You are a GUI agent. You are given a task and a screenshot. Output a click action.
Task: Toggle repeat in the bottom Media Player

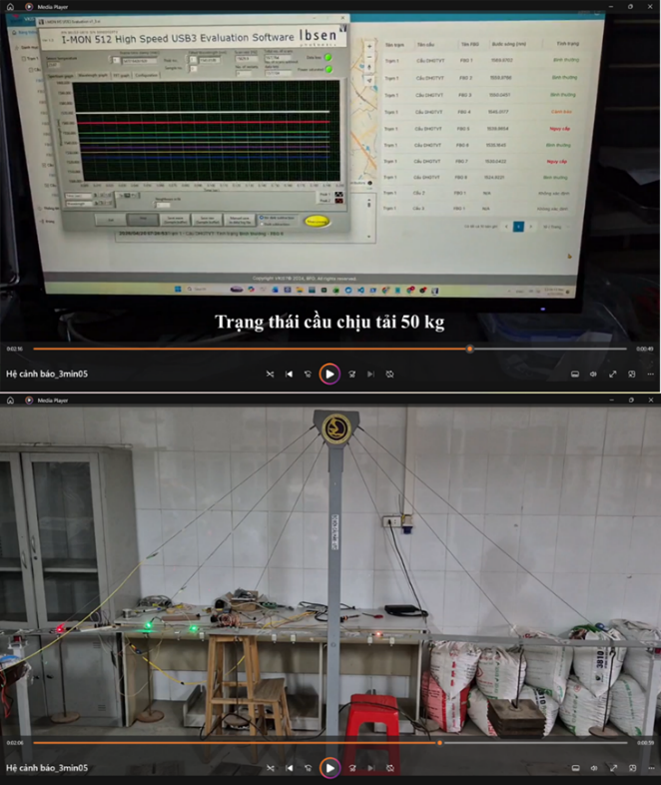[390, 767]
